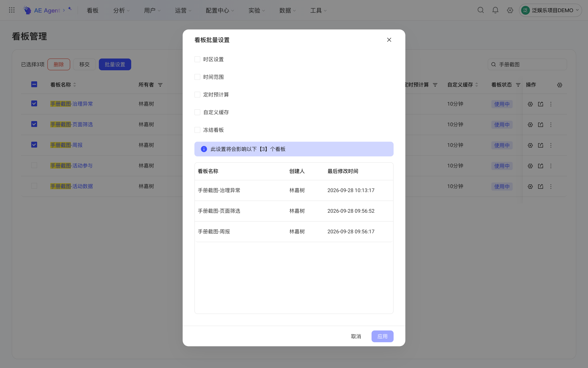588x368 pixels.
Task: Open the 泛娱乐项目DEMO project dropdown
Action: pyautogui.click(x=550, y=10)
